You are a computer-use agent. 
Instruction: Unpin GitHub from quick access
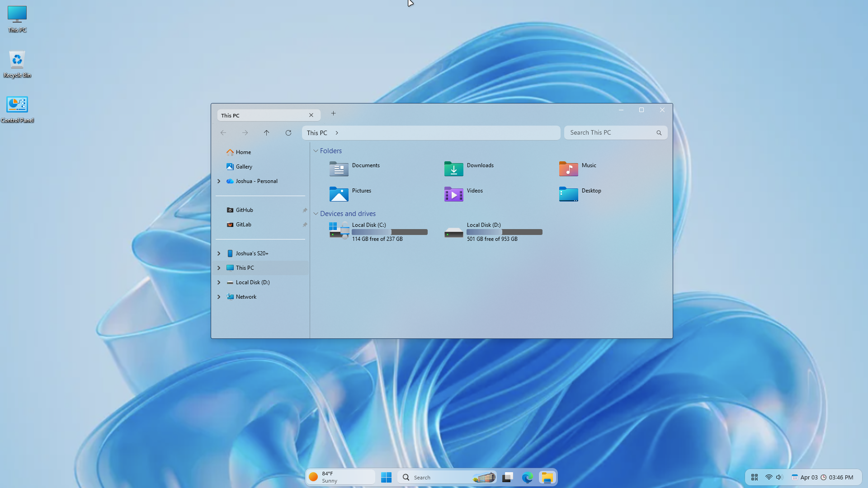[305, 210]
